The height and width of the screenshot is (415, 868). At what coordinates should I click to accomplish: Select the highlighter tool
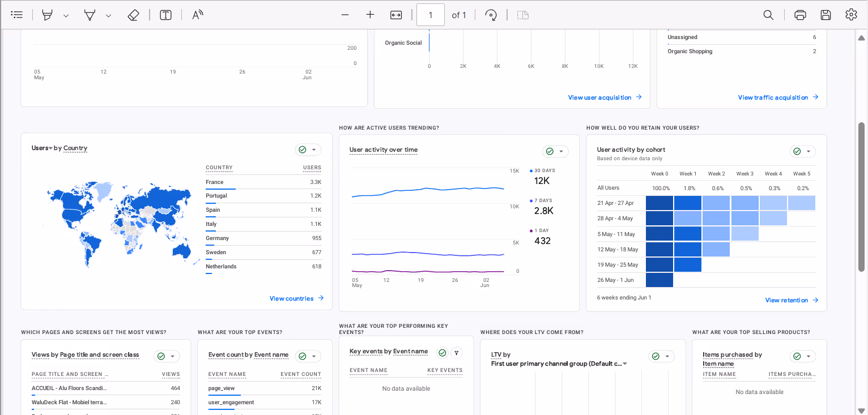tap(47, 15)
